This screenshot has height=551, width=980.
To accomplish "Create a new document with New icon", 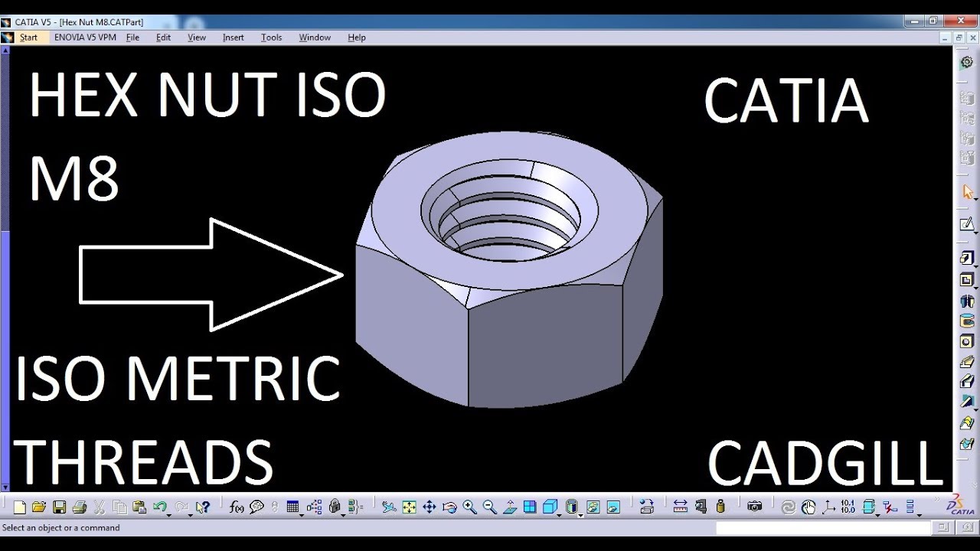I will [20, 507].
